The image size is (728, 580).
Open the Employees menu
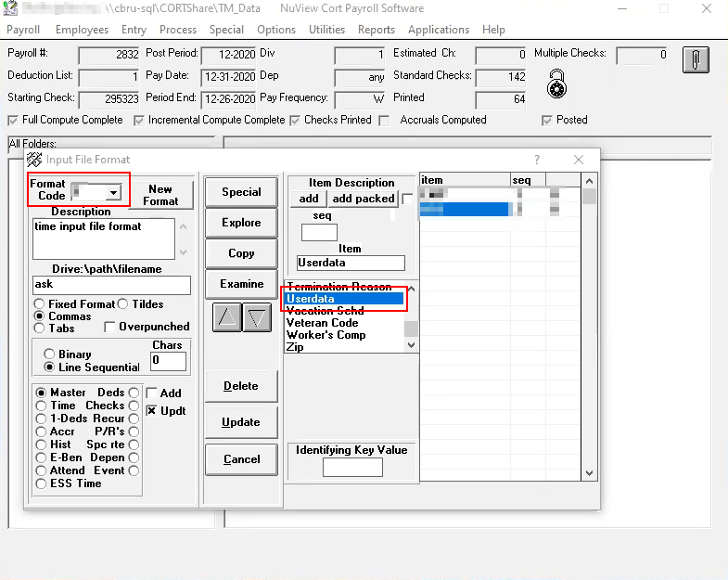click(x=82, y=30)
